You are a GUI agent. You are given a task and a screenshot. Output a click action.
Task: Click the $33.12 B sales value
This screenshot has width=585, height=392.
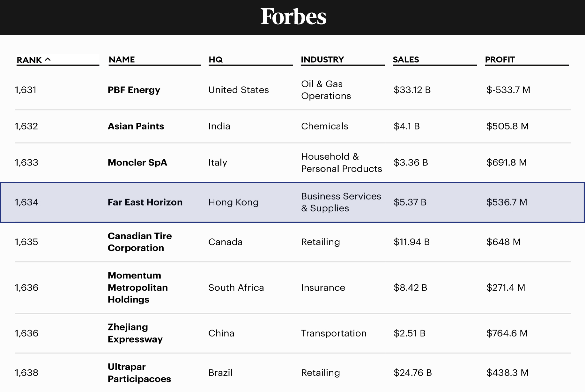[x=412, y=90]
